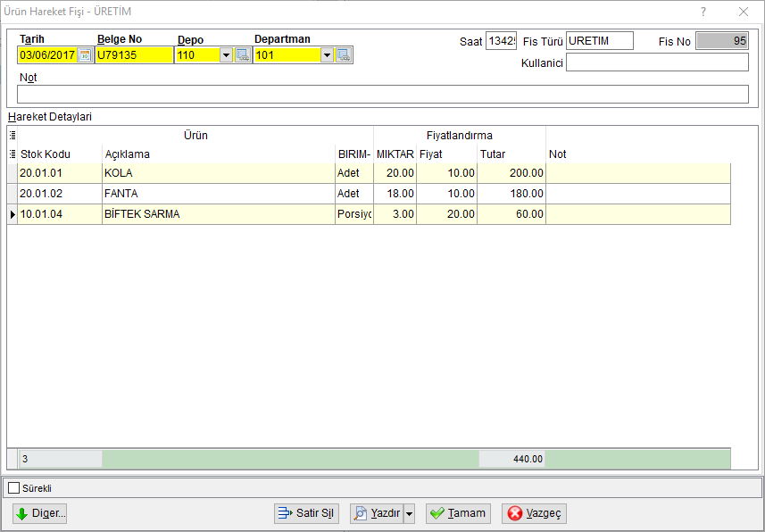Click the Satir Sil delete row button
Screen dimensions: 765x532
(306, 513)
